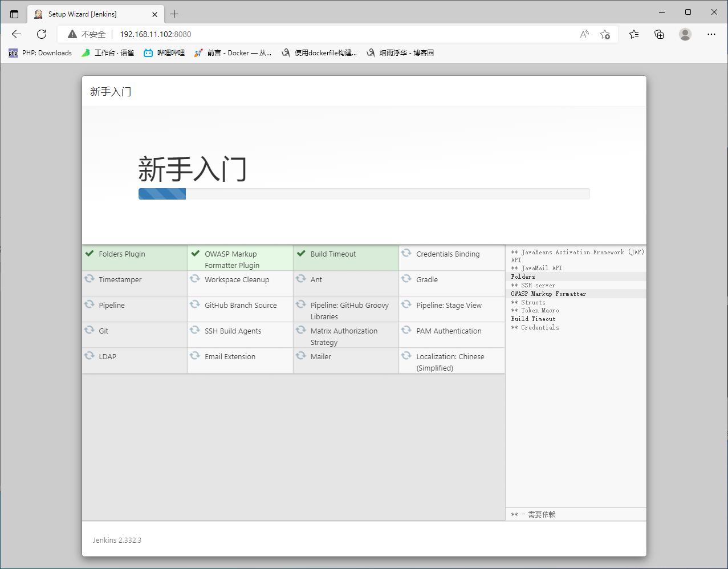Click the OWASP Markup Formatter log entry
This screenshot has height=569, width=728.
pyautogui.click(x=576, y=294)
